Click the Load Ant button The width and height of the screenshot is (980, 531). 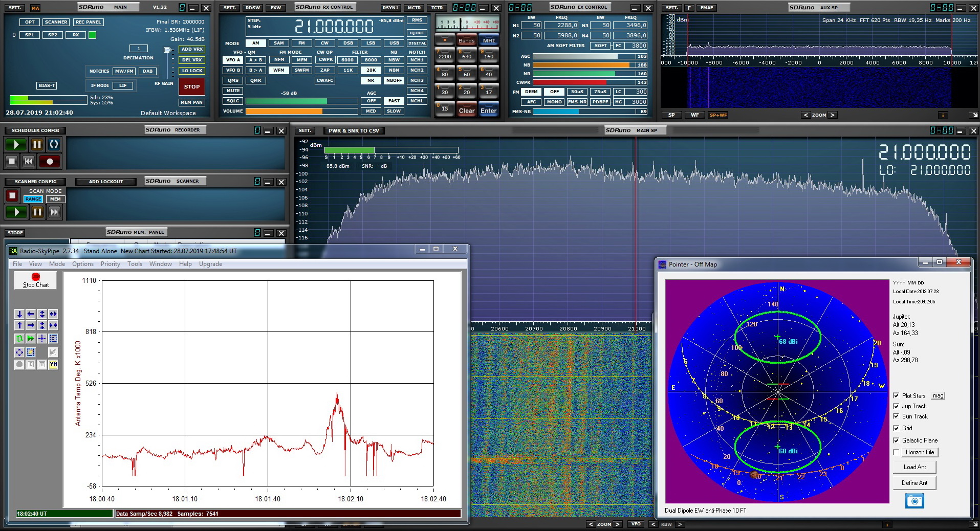coord(914,467)
